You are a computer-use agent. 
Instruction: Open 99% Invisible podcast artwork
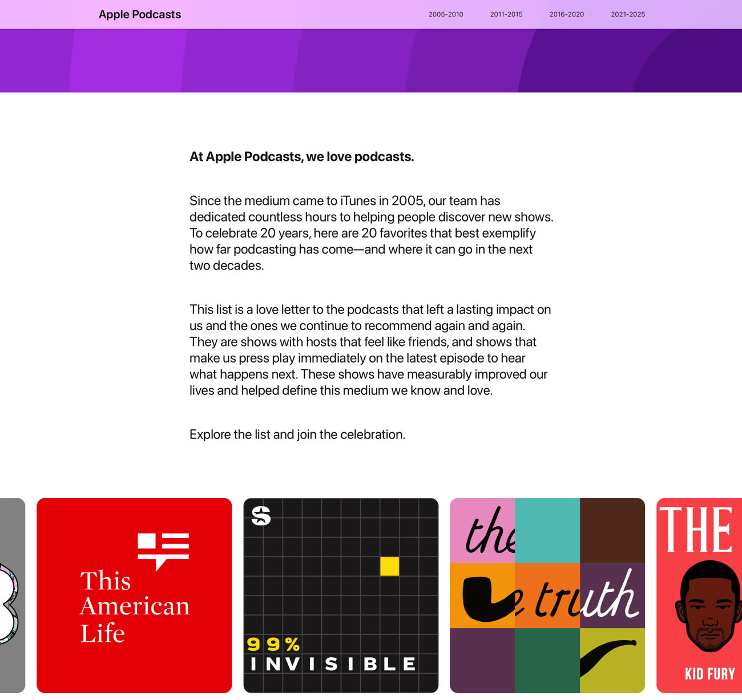click(341, 596)
